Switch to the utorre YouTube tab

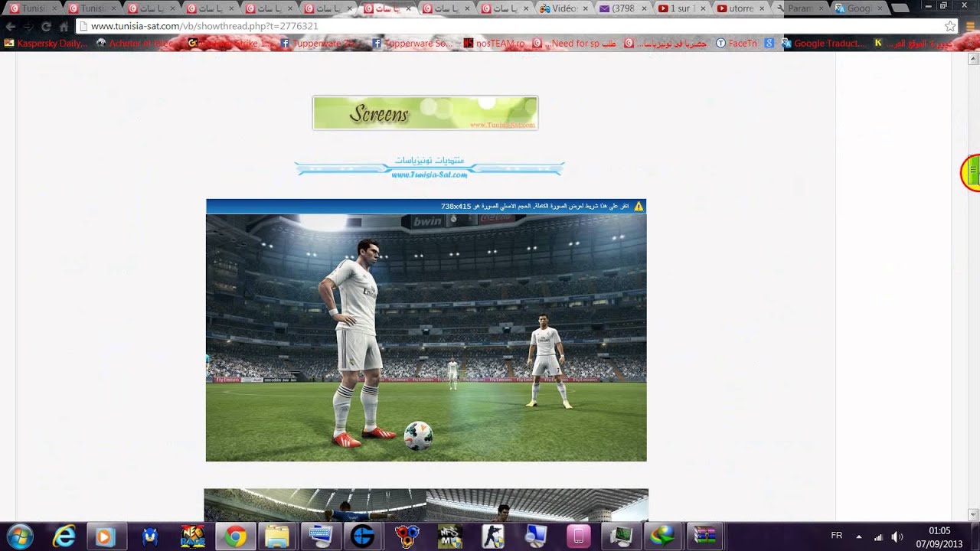pos(740,8)
